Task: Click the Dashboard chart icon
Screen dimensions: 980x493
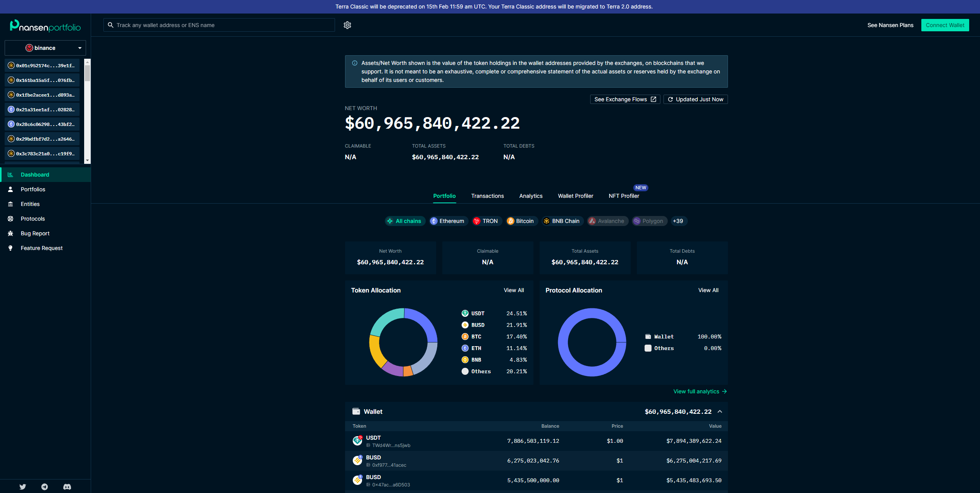Action: pos(10,175)
